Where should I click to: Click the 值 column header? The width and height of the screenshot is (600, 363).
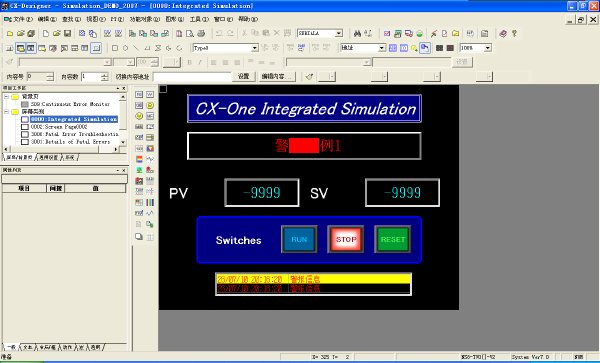click(x=96, y=188)
